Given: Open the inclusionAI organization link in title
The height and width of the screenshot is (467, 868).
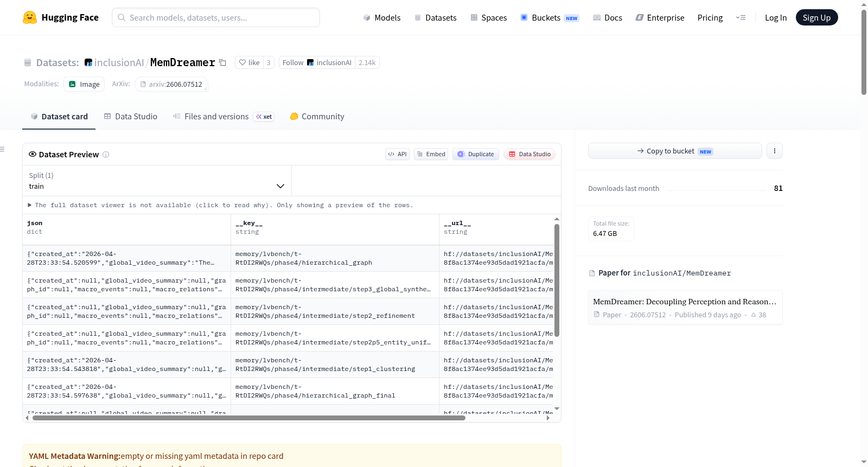Looking at the screenshot, I should [119, 63].
